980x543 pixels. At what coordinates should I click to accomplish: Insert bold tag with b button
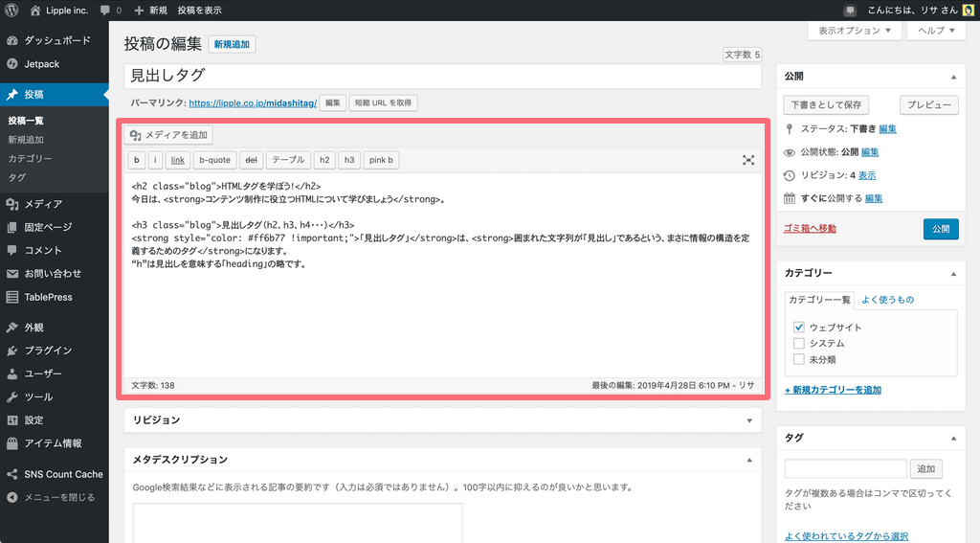(136, 160)
